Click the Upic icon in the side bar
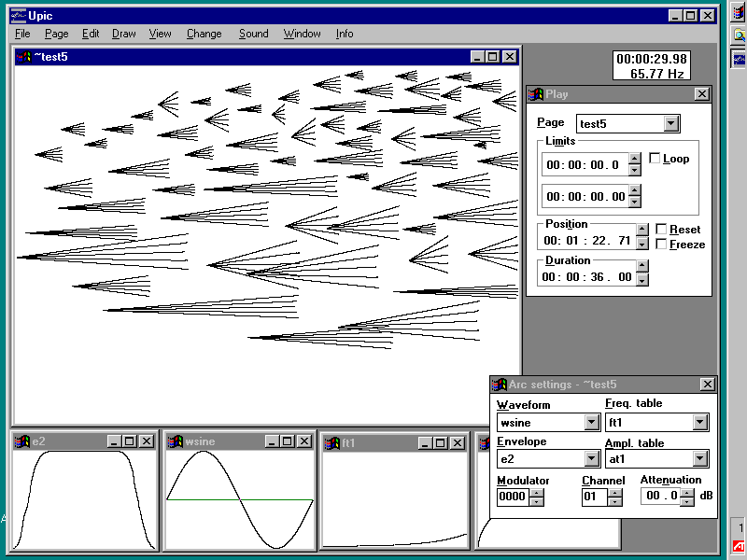Screen dimensions: 747x560 (739, 59)
